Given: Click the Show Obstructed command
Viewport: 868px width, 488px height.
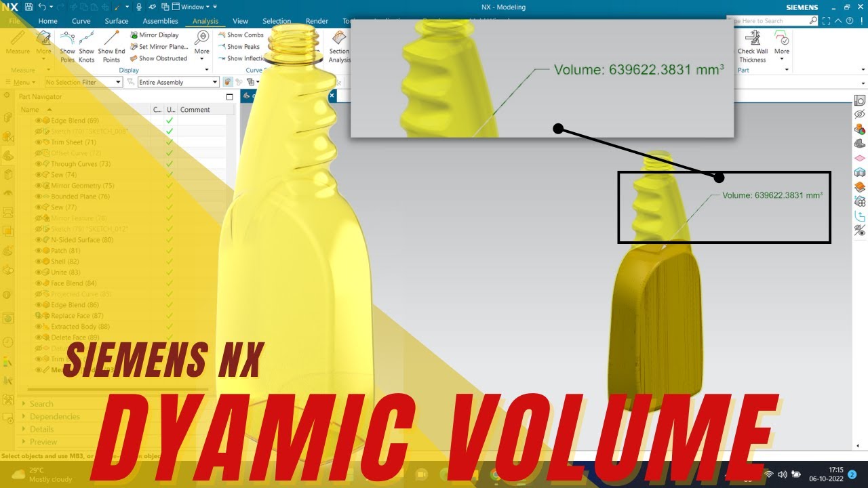Looking at the screenshot, I should (x=158, y=58).
